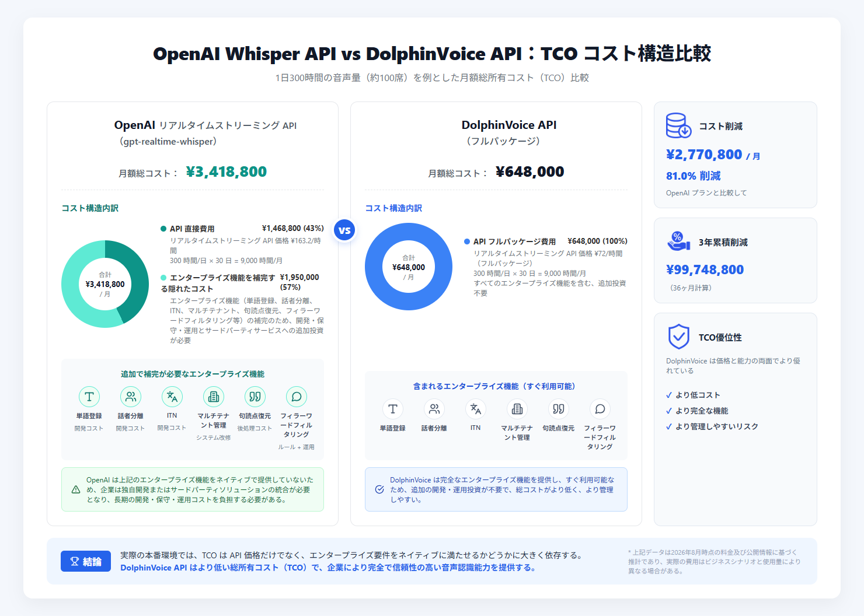This screenshot has width=864, height=616.
Task: Click the 句読点復元 icon in the DolphinVoice panel
Action: 559,409
